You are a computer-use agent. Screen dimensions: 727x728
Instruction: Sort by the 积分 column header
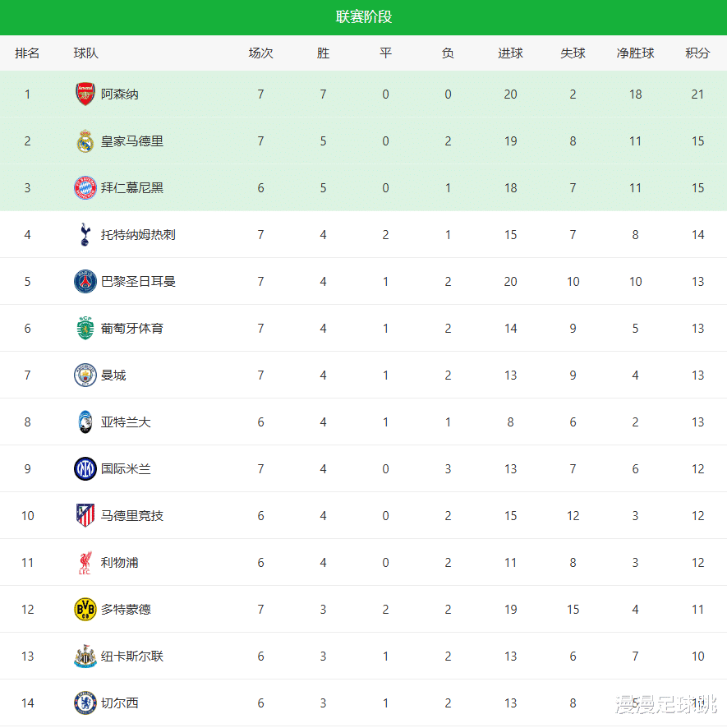tap(697, 53)
